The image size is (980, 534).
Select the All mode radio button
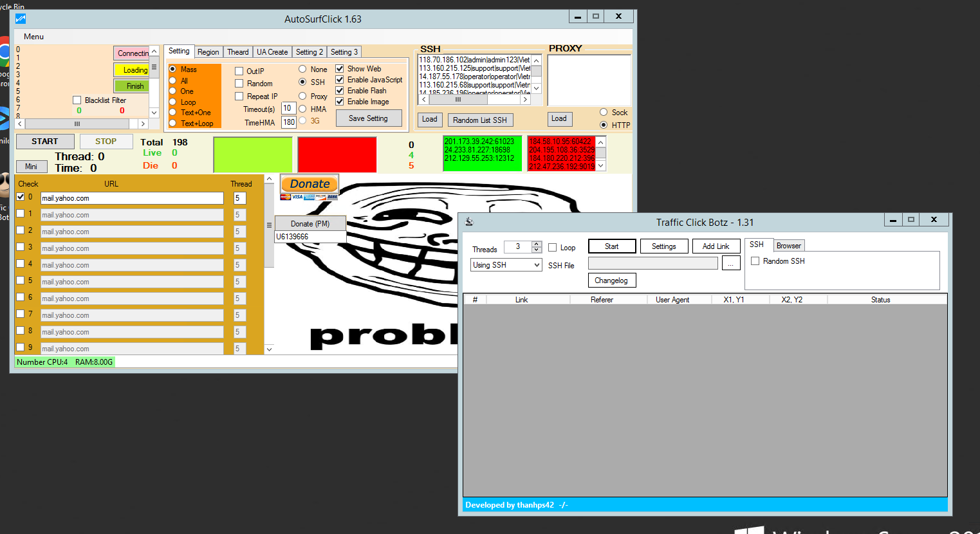[x=172, y=80]
